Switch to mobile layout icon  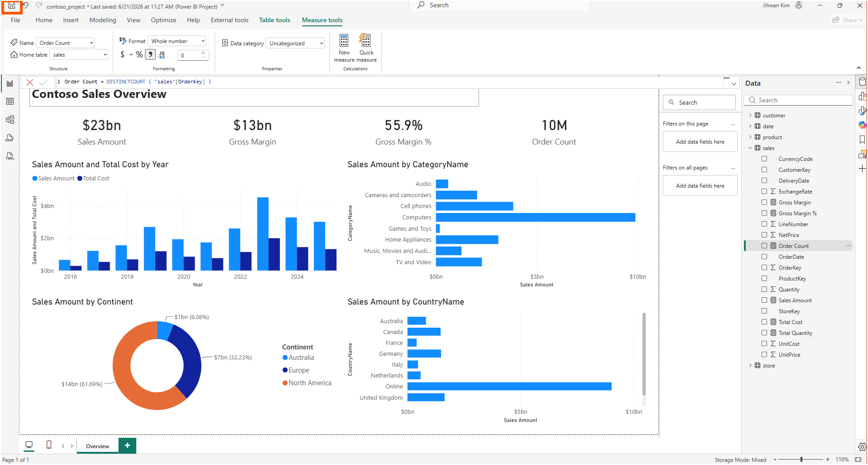click(49, 445)
